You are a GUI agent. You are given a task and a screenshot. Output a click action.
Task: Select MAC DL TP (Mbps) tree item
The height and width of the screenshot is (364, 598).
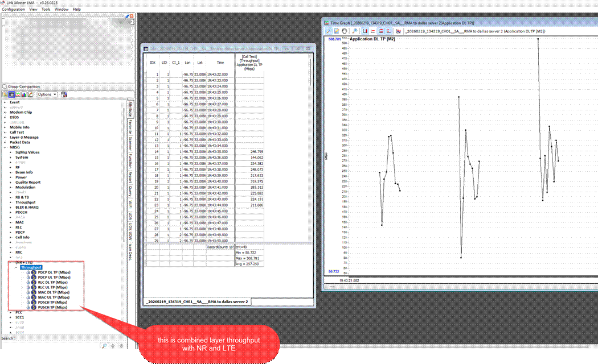(54, 292)
